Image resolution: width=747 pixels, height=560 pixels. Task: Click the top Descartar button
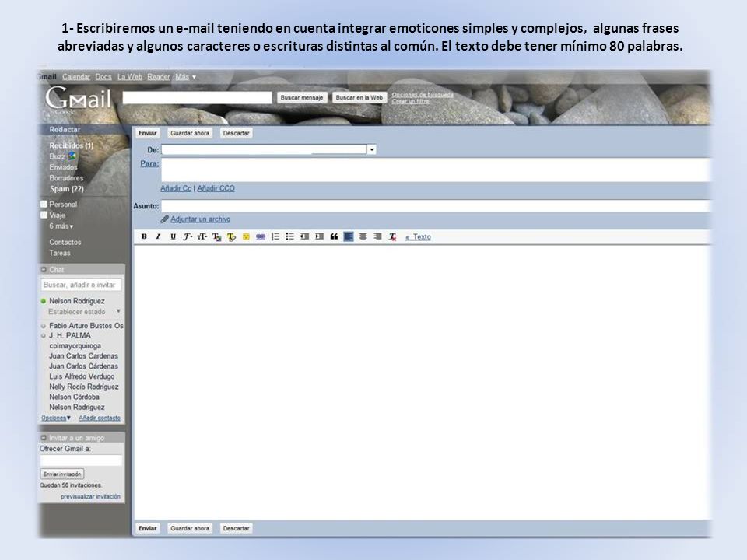point(237,133)
